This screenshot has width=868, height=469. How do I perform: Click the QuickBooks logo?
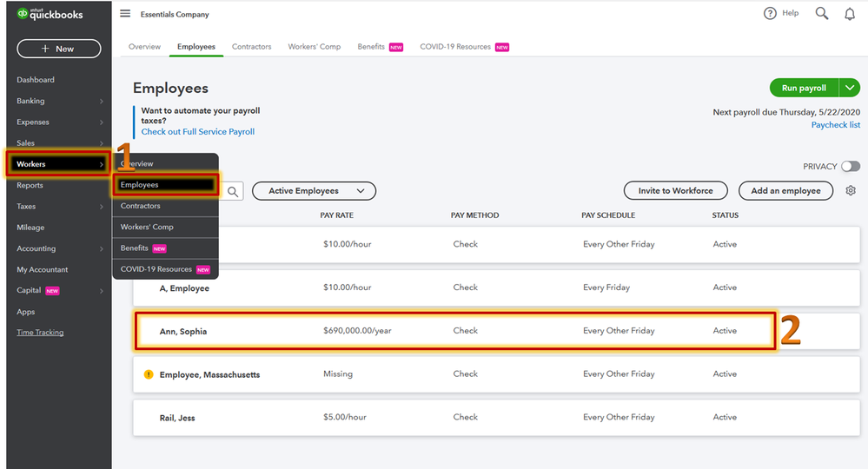point(50,14)
